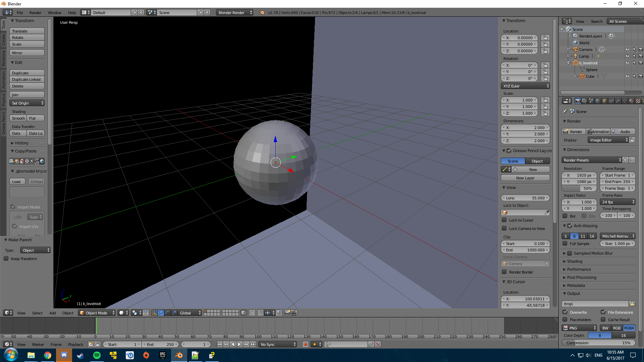Switch to the Create tab in tool shelf
Viewport: 644px width, 362px height.
coord(4,40)
